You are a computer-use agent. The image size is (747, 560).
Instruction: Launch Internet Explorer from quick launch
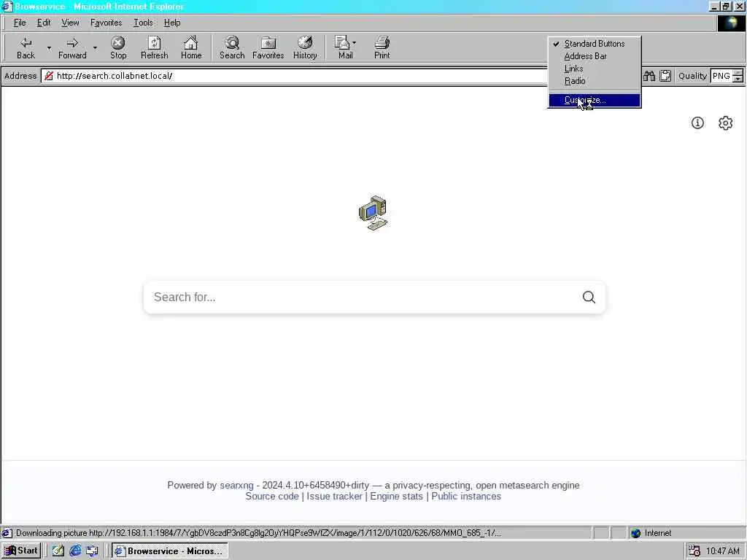point(75,551)
